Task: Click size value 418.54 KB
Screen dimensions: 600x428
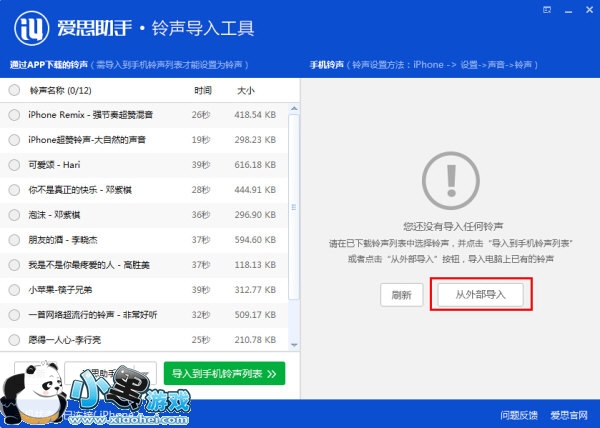Action: [x=255, y=115]
